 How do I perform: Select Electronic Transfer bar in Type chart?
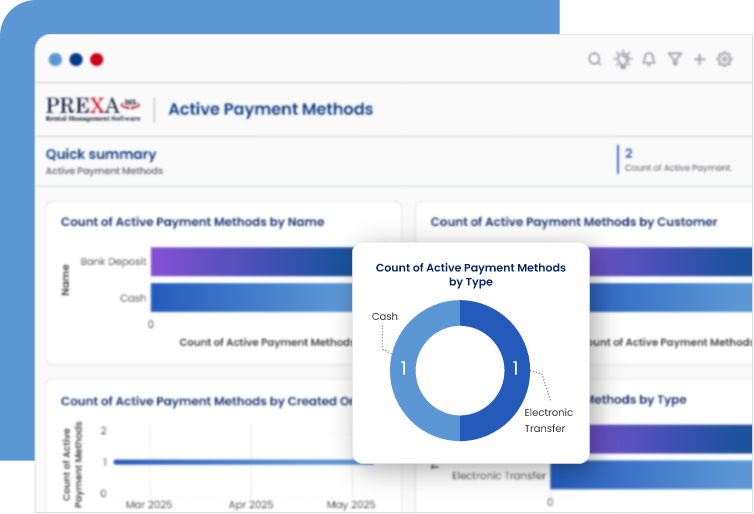650,476
